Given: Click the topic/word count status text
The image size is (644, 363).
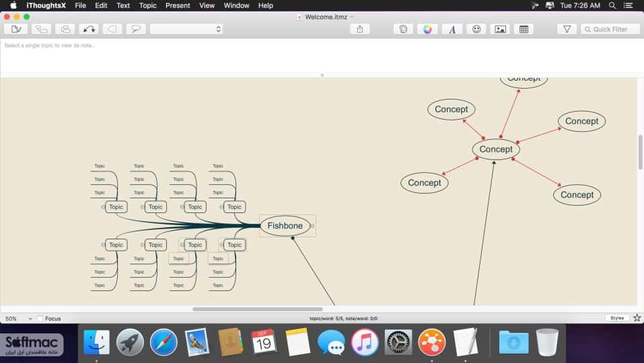Looking at the screenshot, I should (343, 318).
